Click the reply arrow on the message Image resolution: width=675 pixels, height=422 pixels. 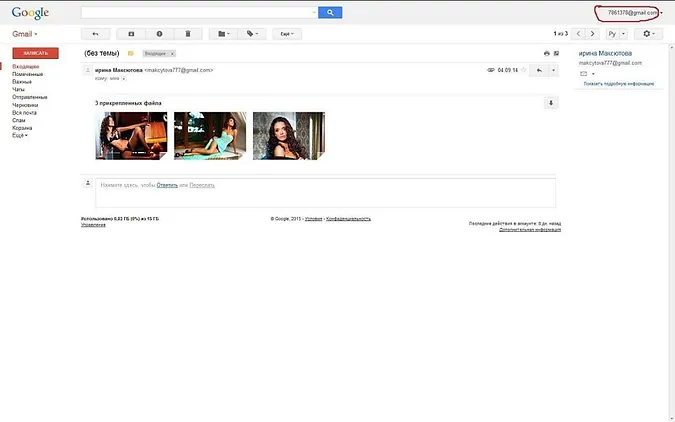tap(539, 70)
